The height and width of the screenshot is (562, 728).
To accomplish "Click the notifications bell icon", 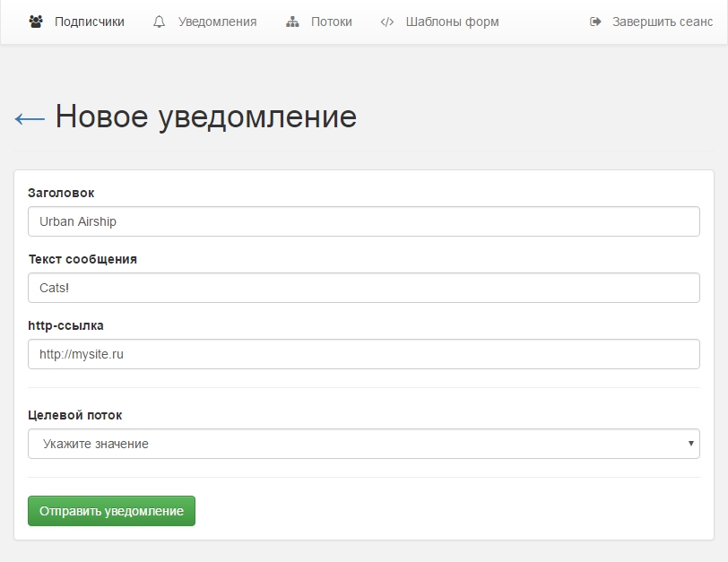I will pos(160,22).
